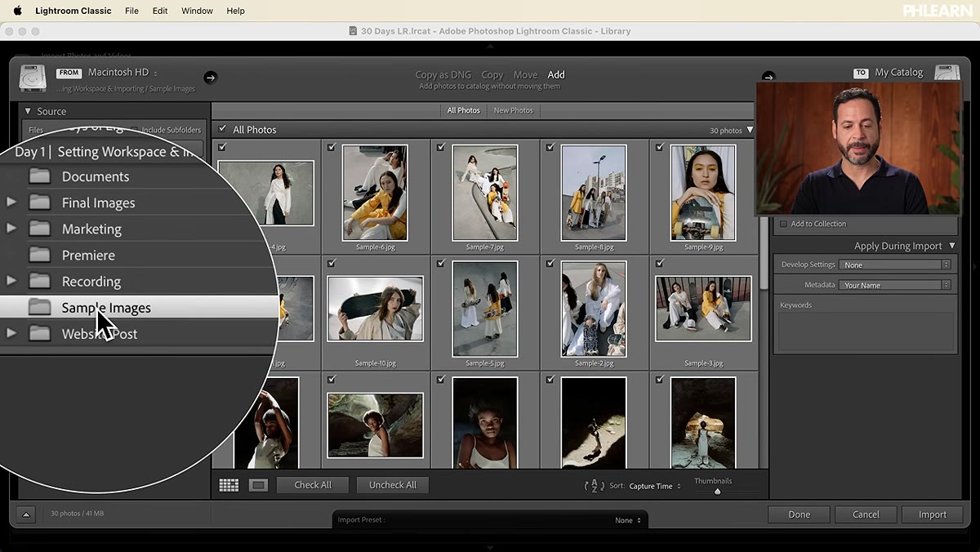Click the source hard drive icon
Viewport: 980px width, 552px height.
[x=33, y=78]
